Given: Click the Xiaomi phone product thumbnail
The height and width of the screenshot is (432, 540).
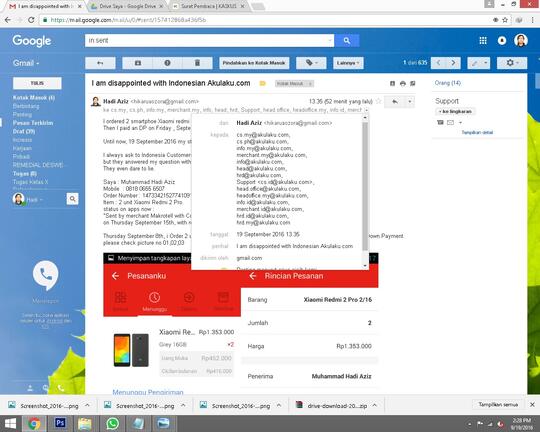Looking at the screenshot, I should [x=131, y=350].
